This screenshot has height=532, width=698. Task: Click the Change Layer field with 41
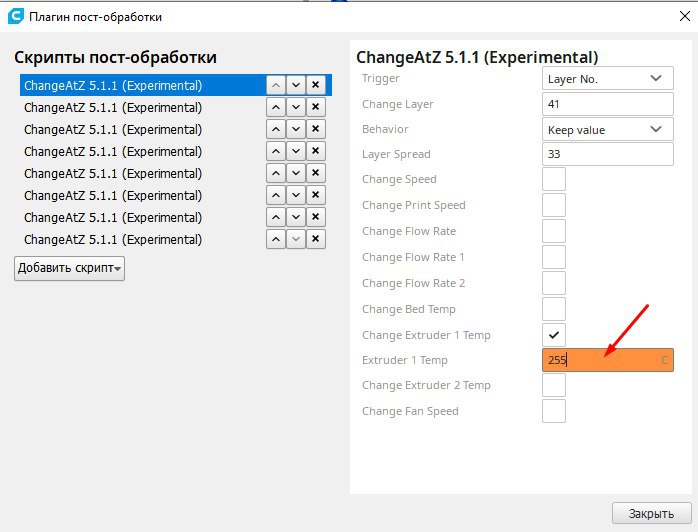coord(608,104)
